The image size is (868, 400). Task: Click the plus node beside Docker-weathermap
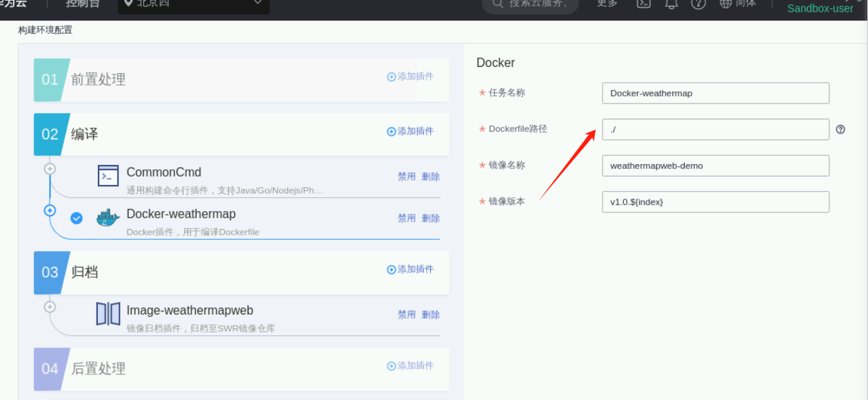coord(50,210)
